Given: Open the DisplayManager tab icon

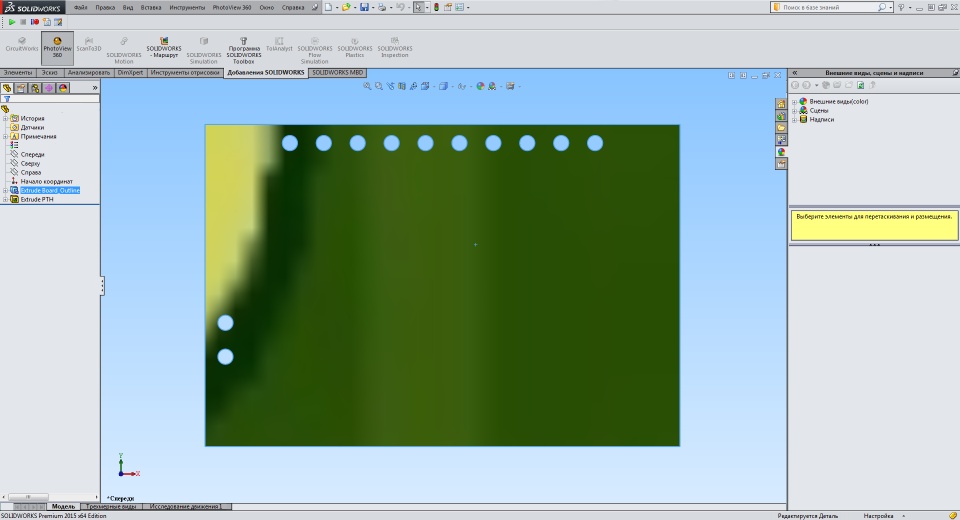Looking at the screenshot, I should tap(63, 88).
